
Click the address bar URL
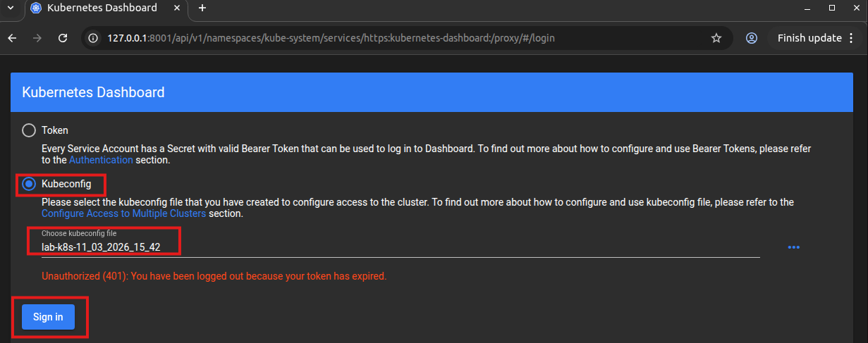pyautogui.click(x=331, y=38)
